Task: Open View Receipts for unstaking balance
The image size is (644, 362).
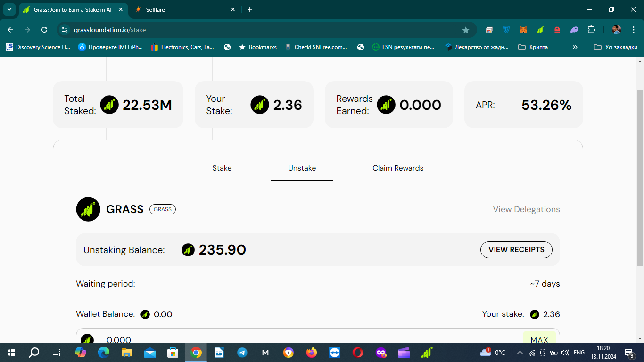Action: point(516,250)
